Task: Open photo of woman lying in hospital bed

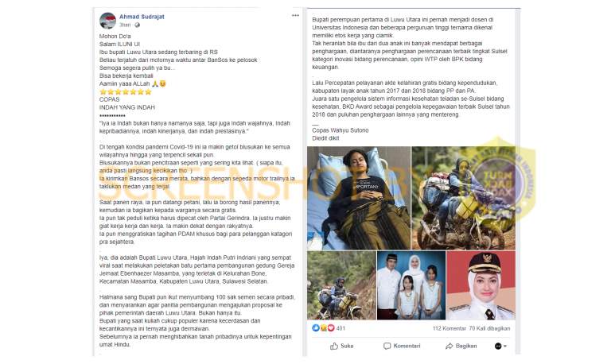Action: click(x=359, y=198)
